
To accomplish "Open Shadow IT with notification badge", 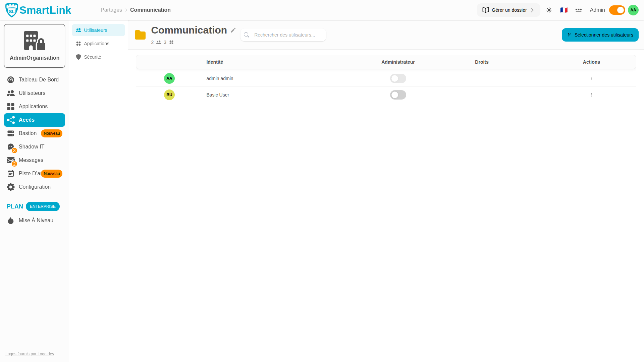I will (11, 147).
